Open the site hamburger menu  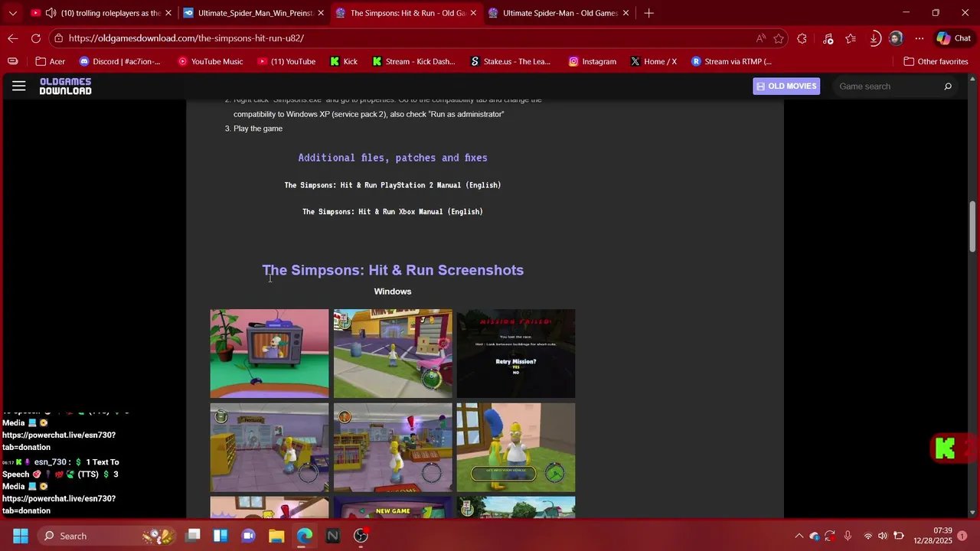pyautogui.click(x=19, y=86)
